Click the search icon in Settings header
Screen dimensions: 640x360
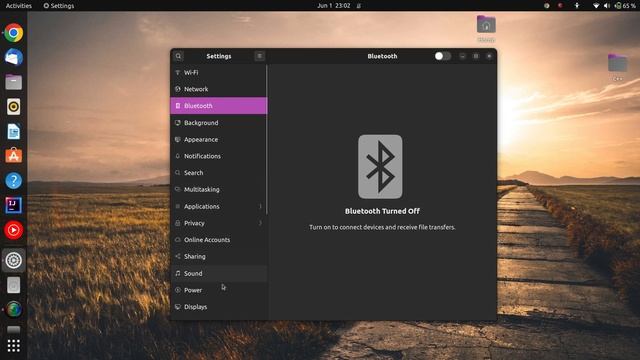178,56
